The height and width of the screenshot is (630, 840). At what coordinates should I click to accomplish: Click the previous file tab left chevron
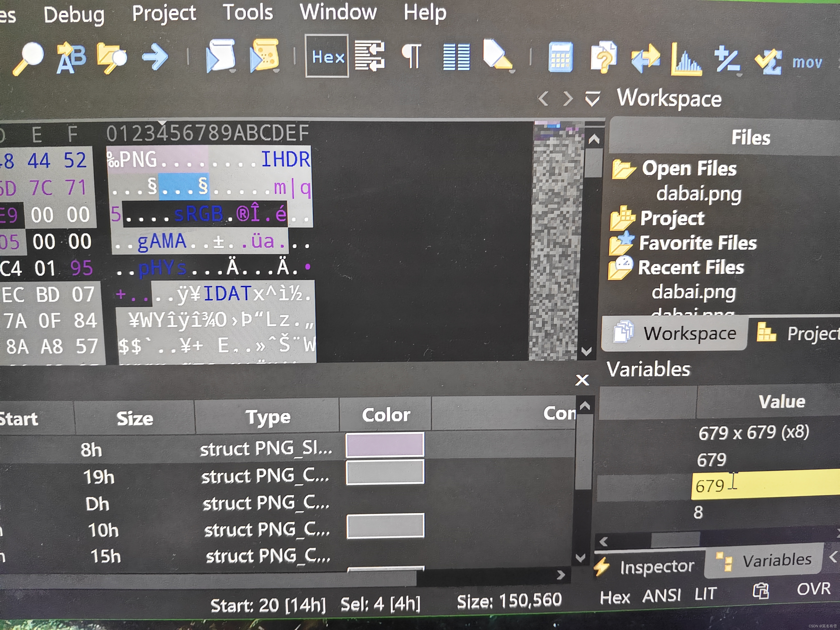pyautogui.click(x=543, y=99)
